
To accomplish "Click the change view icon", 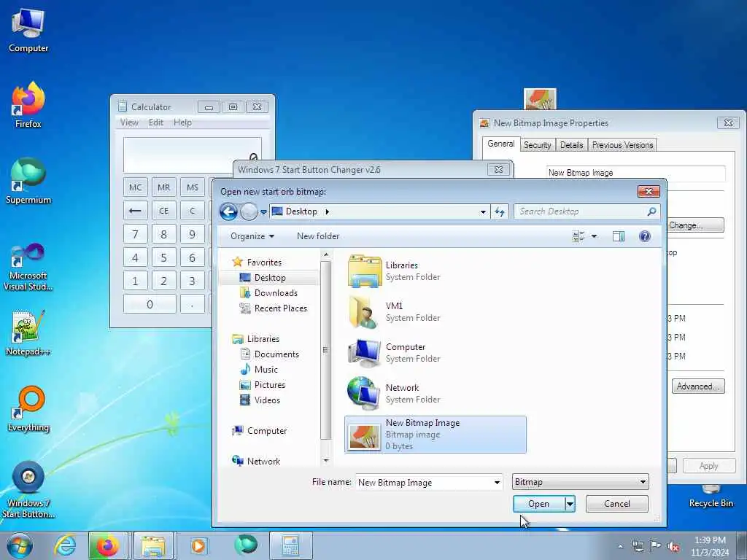I will tap(578, 236).
